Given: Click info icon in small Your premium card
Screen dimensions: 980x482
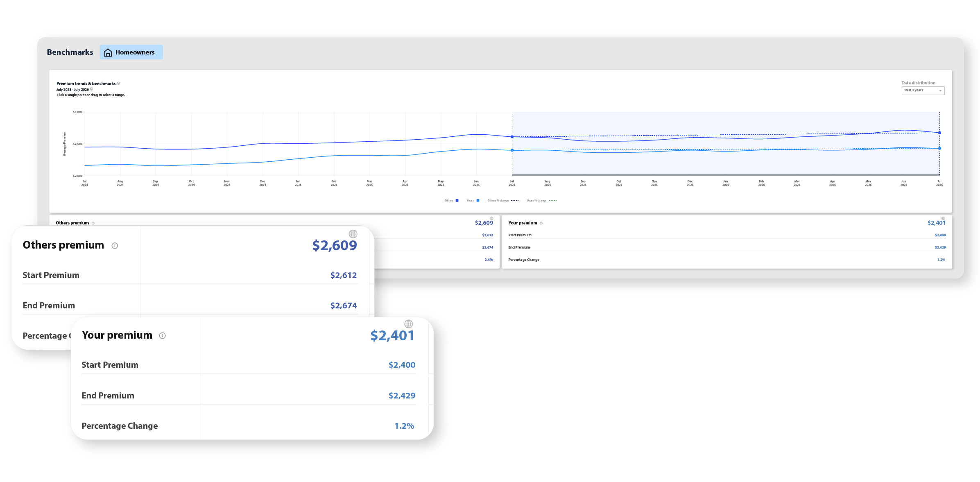Looking at the screenshot, I should 541,223.
